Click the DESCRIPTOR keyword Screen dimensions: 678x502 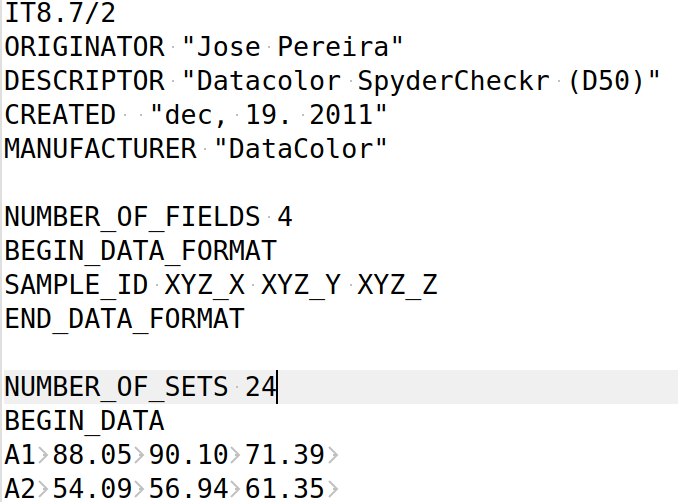coord(85,81)
